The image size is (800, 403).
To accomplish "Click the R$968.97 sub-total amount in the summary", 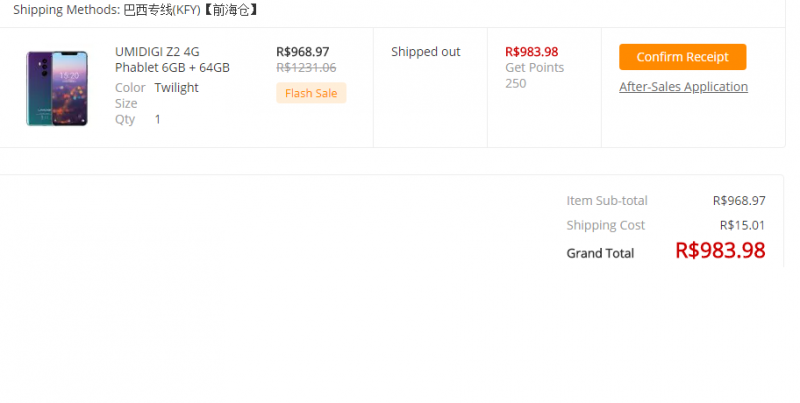I will (x=739, y=201).
